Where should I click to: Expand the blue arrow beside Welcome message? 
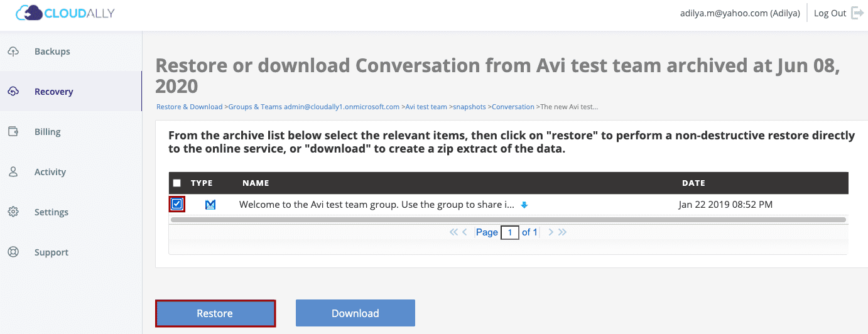(x=524, y=205)
